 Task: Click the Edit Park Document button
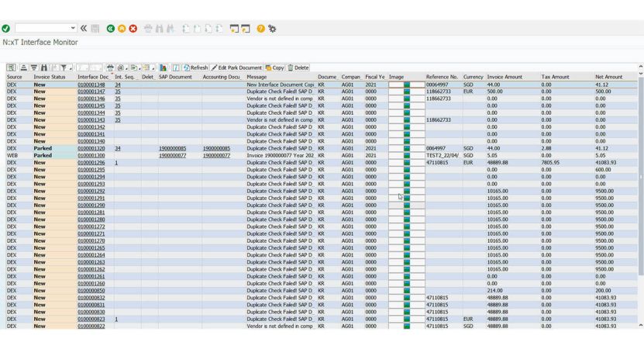pos(237,67)
